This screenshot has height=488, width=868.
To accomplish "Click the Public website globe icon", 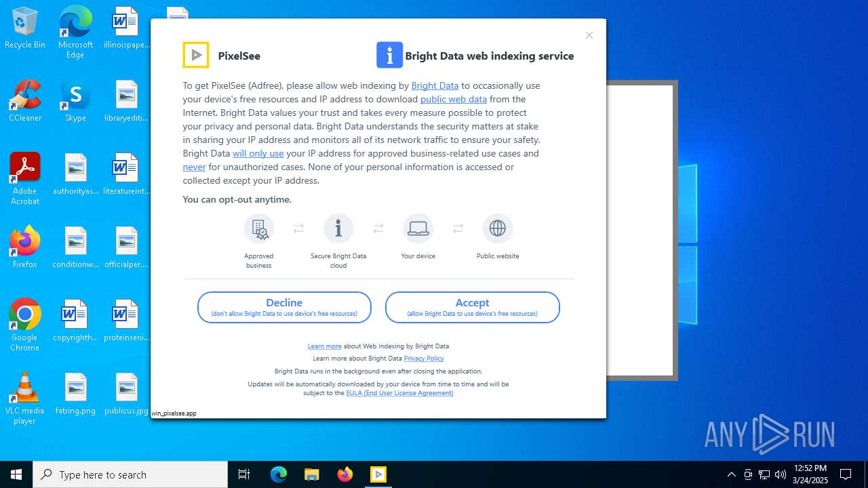I will tap(498, 228).
